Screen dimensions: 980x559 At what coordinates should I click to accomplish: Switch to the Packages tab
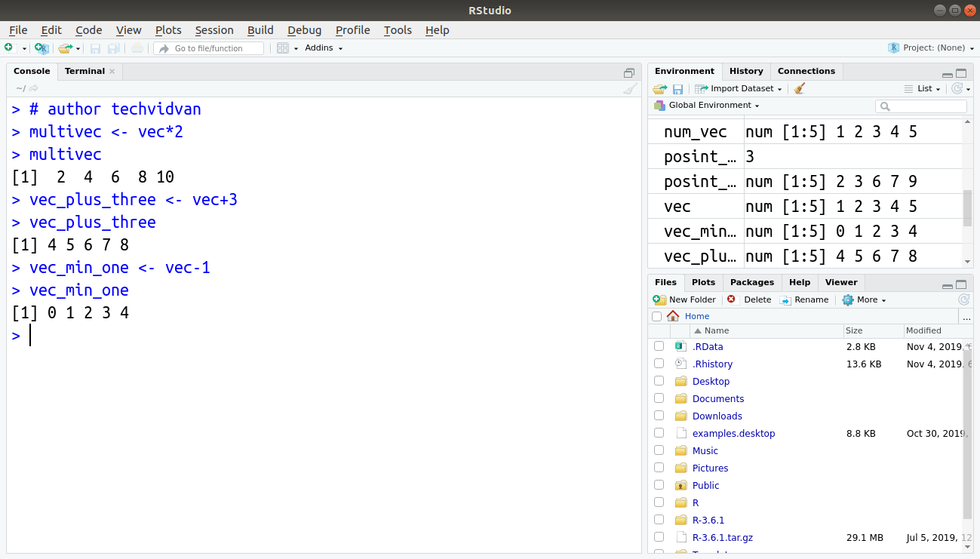pos(751,282)
